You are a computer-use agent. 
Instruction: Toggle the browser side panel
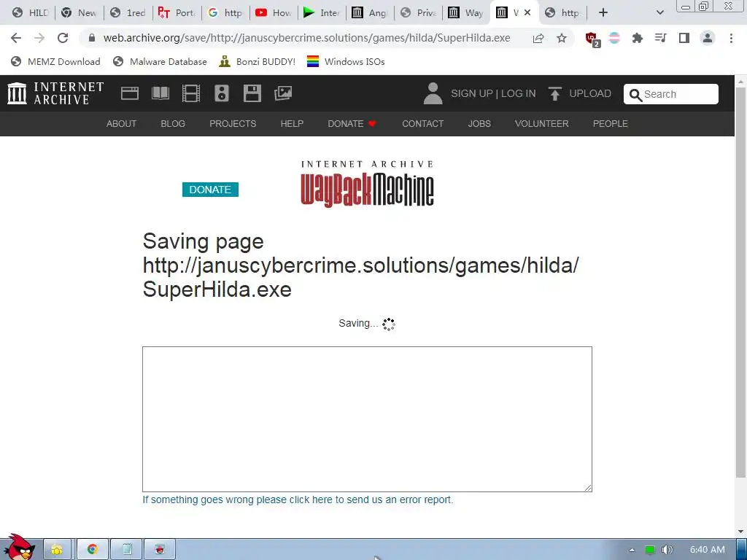(684, 38)
